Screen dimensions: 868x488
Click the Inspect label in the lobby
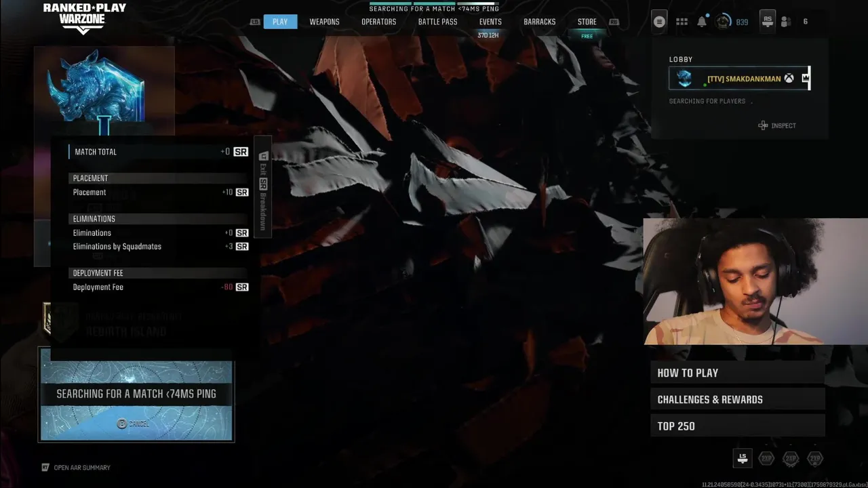783,125
